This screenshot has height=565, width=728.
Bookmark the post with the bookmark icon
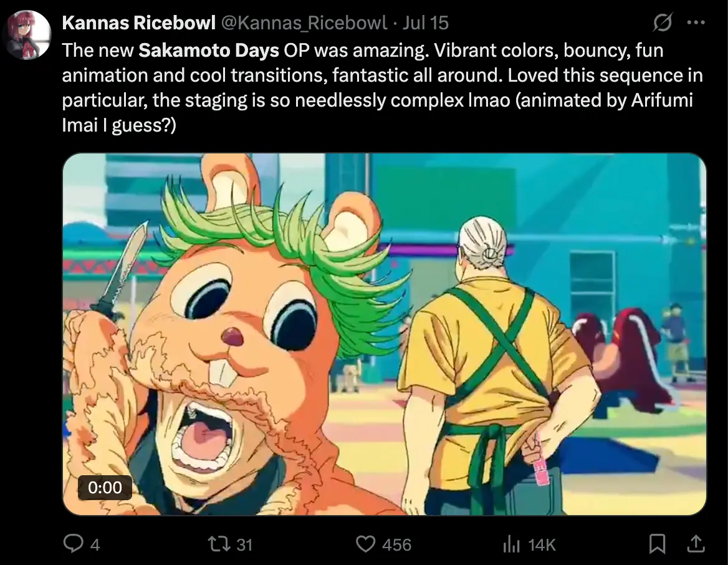pyautogui.click(x=657, y=544)
